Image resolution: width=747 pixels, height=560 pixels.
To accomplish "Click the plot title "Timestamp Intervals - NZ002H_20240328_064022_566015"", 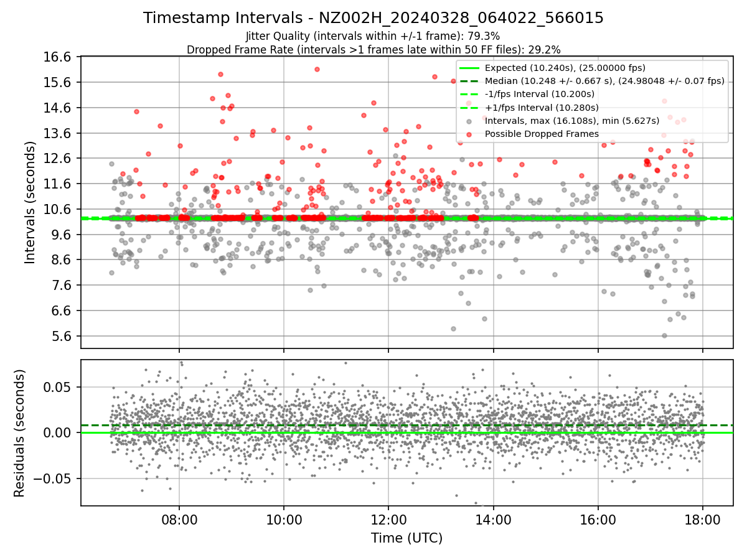I will click(374, 18).
